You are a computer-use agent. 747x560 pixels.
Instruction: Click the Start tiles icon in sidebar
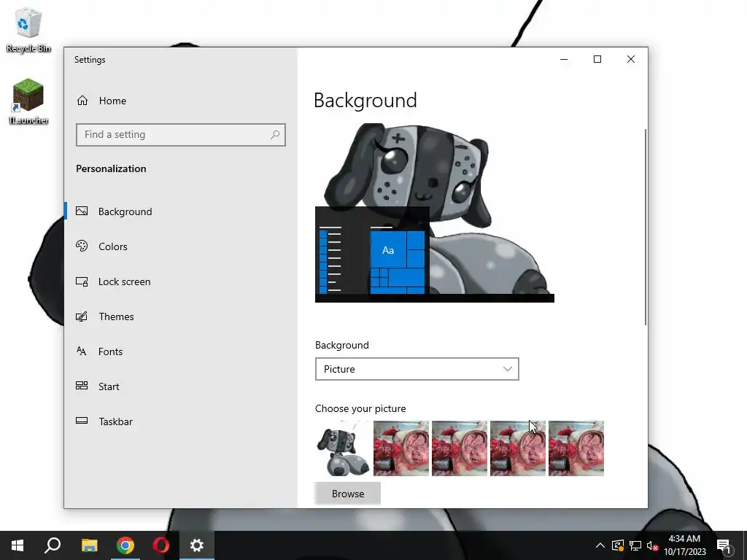[82, 386]
